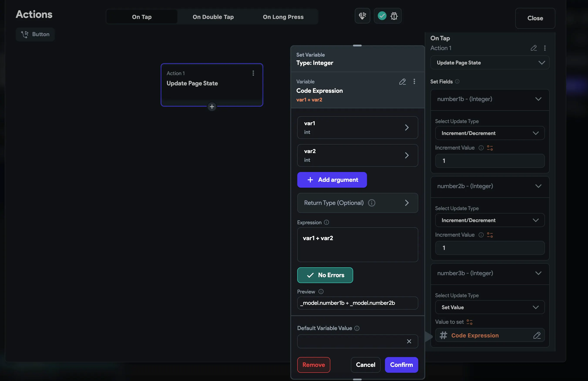This screenshot has height=381, width=588.
Task: Show number1b Increment Value info icon
Action: pos(481,148)
